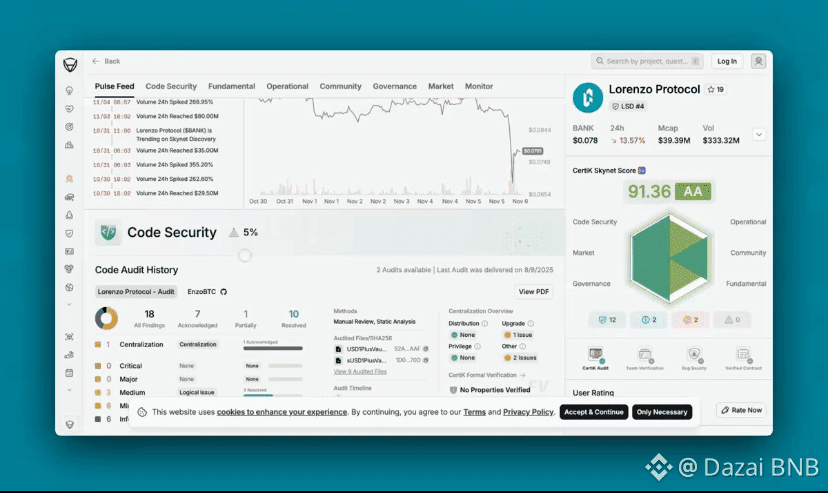Image resolution: width=828 pixels, height=493 pixels.
Task: Open 'cookies to enhance your experience' link
Action: point(282,412)
